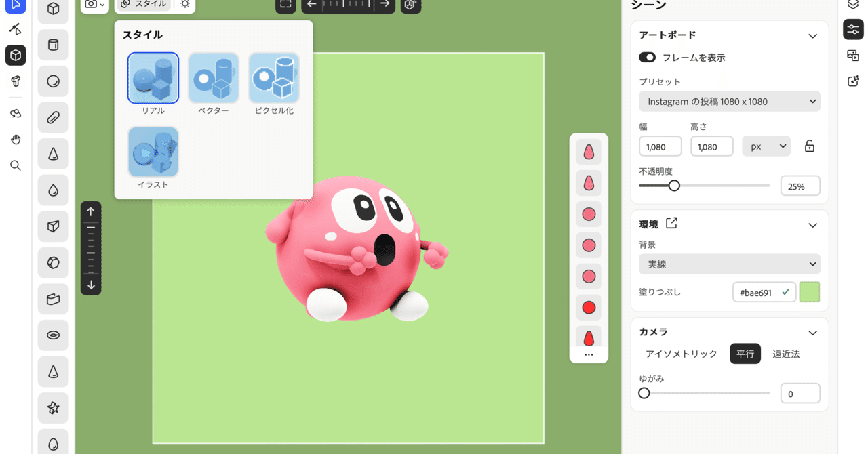Add the paperclip-shaped capsule primitive
The width and height of the screenshot is (868, 454).
coord(54,118)
